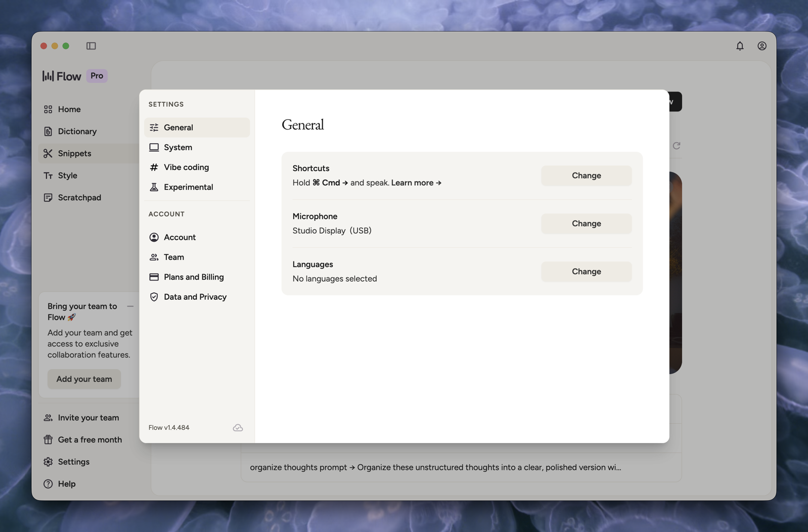Collapse the Bring your team card
The width and height of the screenshot is (808, 532).
[x=130, y=306]
